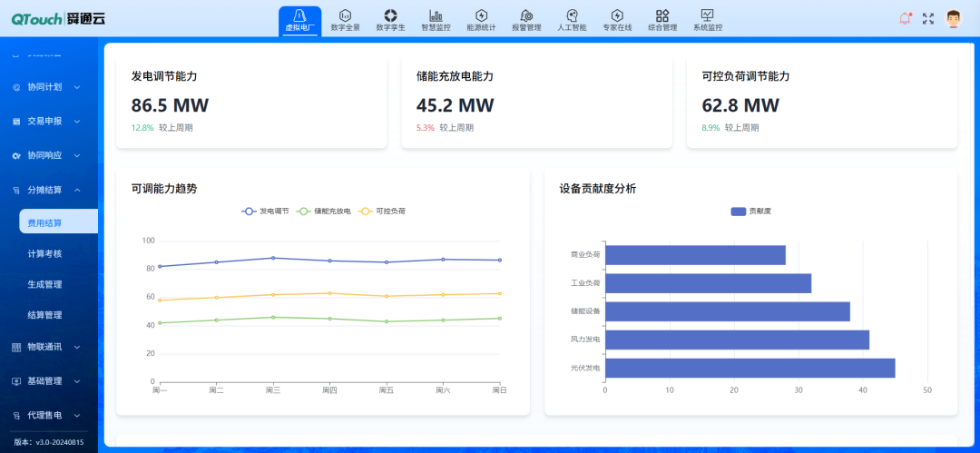Image resolution: width=980 pixels, height=453 pixels.
Task: Click the 风力发电 contribution bar
Action: tap(738, 340)
